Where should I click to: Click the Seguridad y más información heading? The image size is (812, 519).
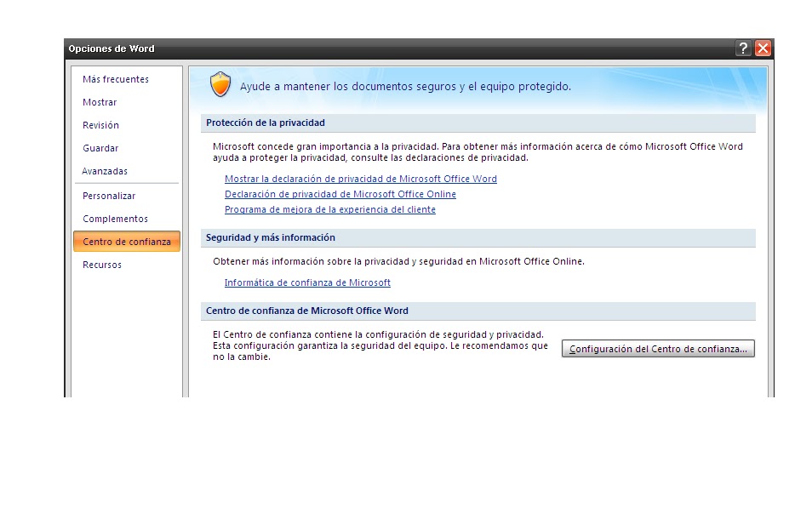pyautogui.click(x=271, y=237)
